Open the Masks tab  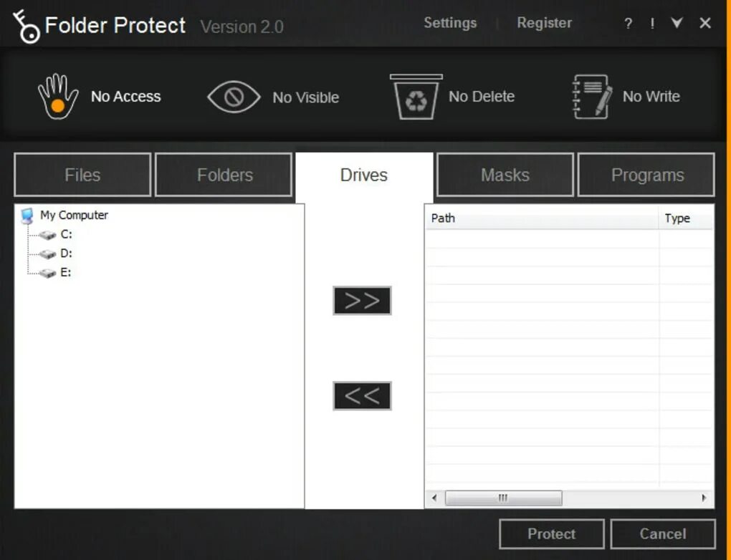[505, 175]
